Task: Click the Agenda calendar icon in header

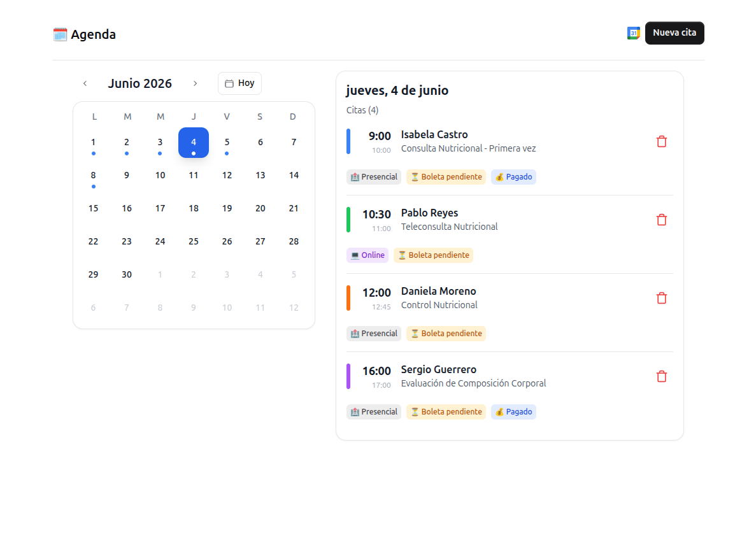Action: (60, 34)
